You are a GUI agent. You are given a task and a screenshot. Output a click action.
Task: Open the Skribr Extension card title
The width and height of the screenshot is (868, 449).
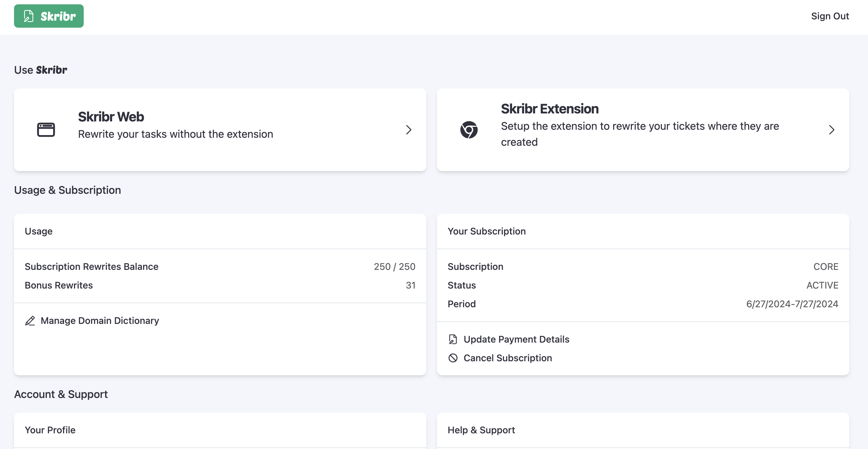coord(549,109)
